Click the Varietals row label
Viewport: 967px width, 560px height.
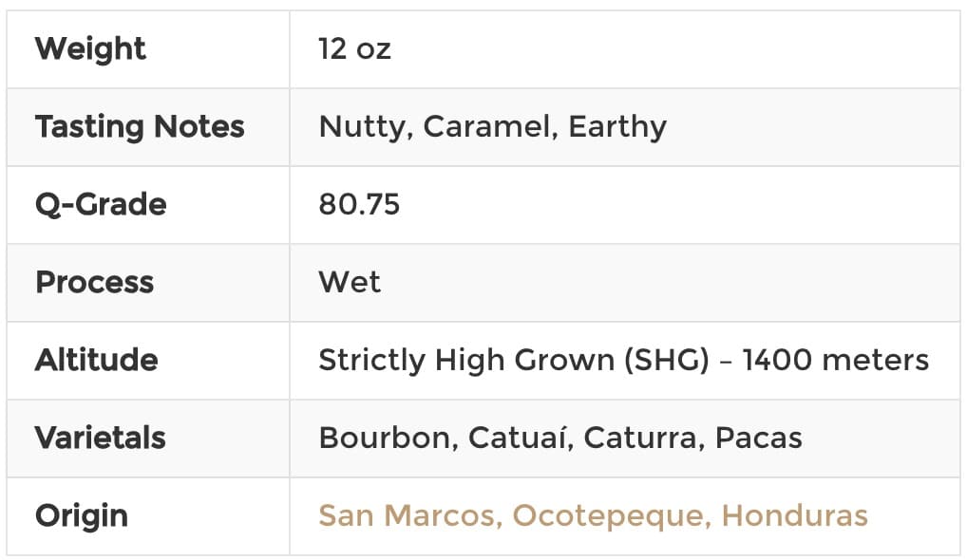[x=101, y=438]
